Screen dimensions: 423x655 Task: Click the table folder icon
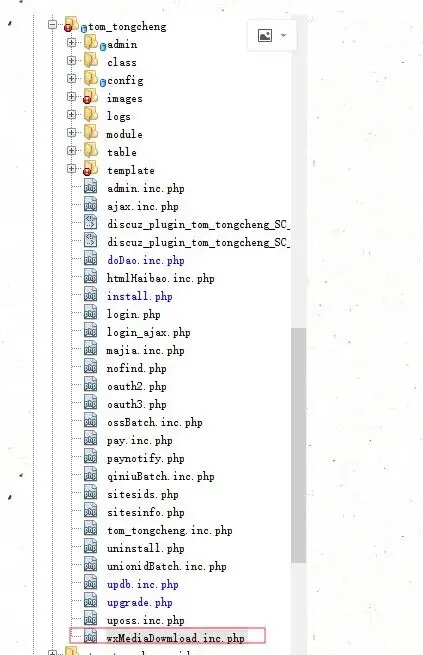point(91,150)
